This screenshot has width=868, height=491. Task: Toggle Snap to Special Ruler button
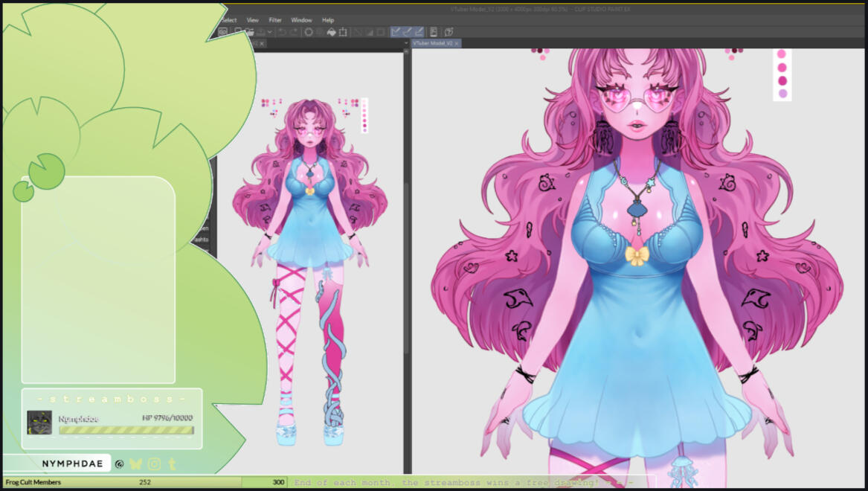click(407, 32)
